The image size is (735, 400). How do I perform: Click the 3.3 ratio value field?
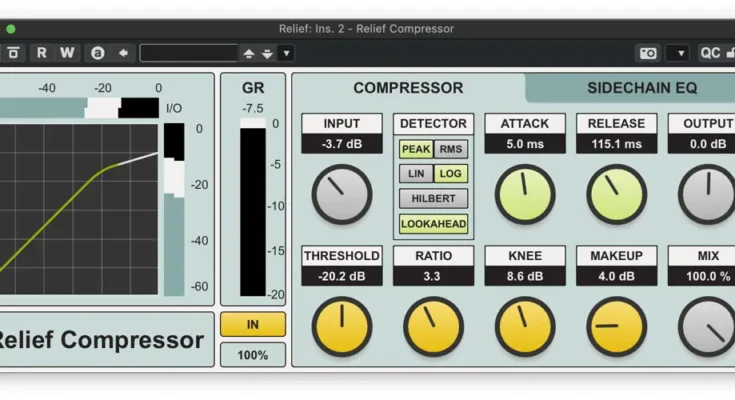coord(433,276)
